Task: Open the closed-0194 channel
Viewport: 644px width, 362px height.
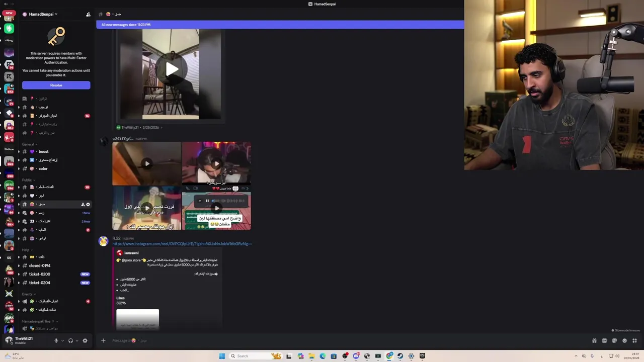Action: point(55,265)
